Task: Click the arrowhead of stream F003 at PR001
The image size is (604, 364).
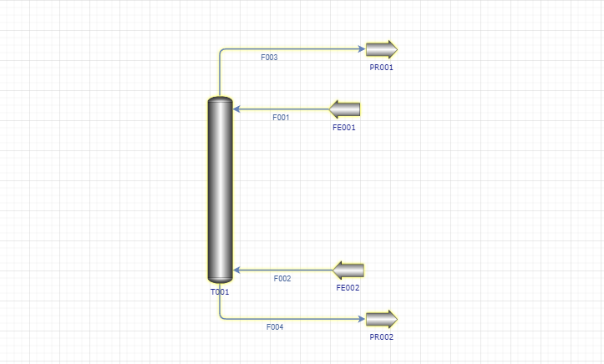Action: point(362,49)
